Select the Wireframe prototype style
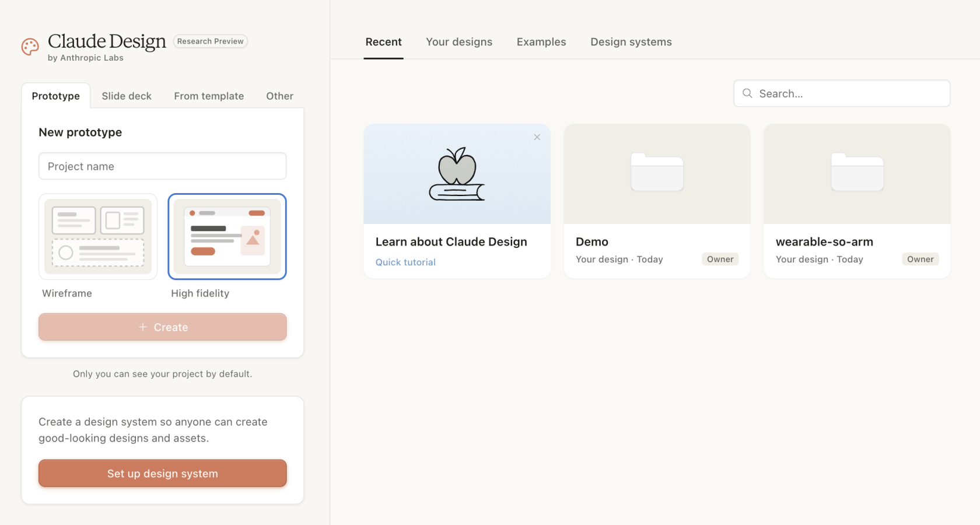This screenshot has width=980, height=525. [x=98, y=237]
